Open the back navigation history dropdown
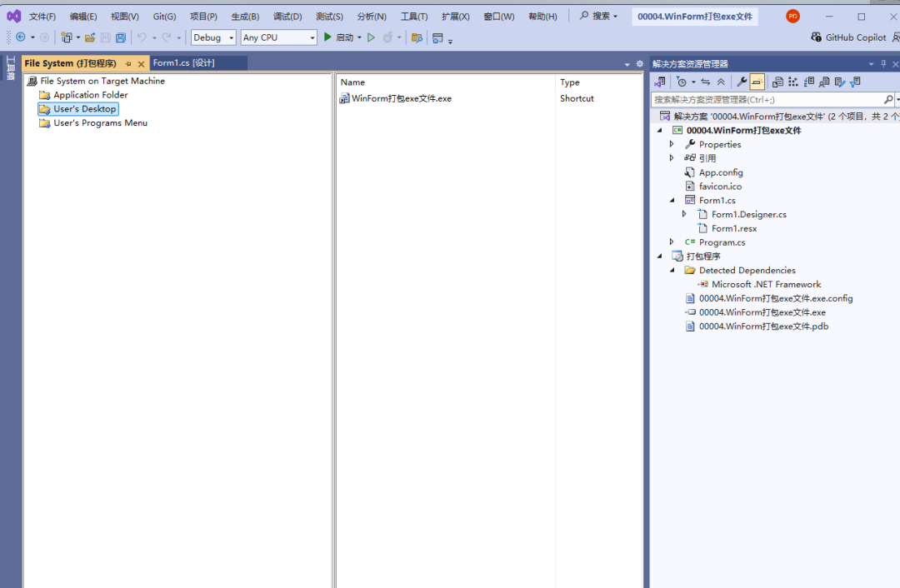 [x=32, y=37]
